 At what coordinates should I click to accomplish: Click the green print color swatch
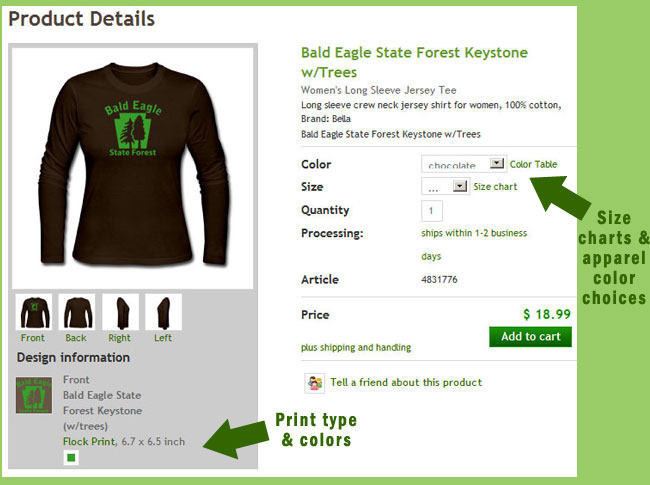pos(70,458)
